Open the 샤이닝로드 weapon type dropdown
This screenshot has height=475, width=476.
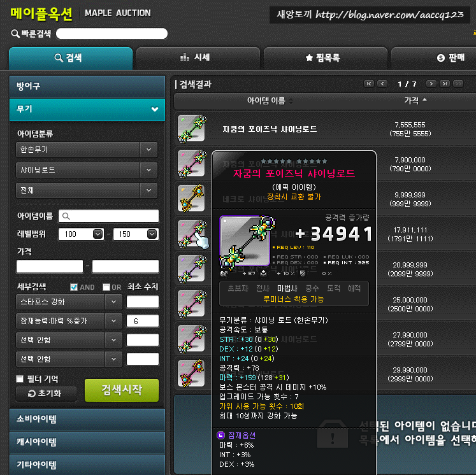[x=87, y=170]
